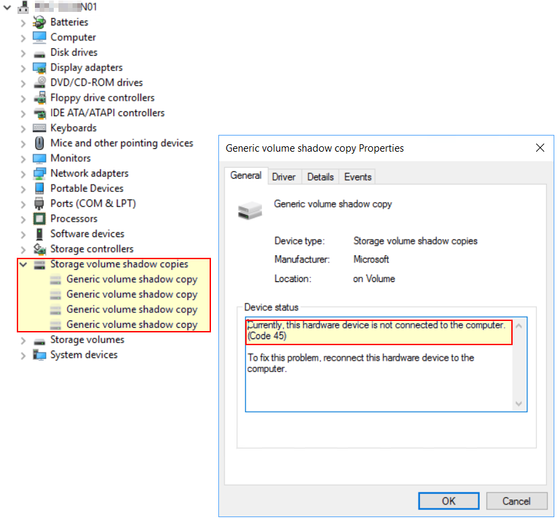Click inside the Device status text box
The width and height of the screenshot is (559, 519).
click(386, 364)
